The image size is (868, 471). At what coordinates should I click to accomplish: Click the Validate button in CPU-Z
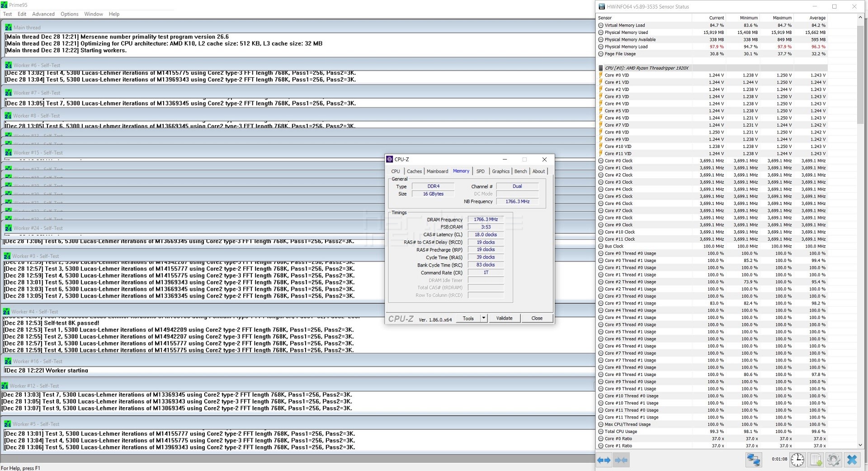click(x=505, y=318)
